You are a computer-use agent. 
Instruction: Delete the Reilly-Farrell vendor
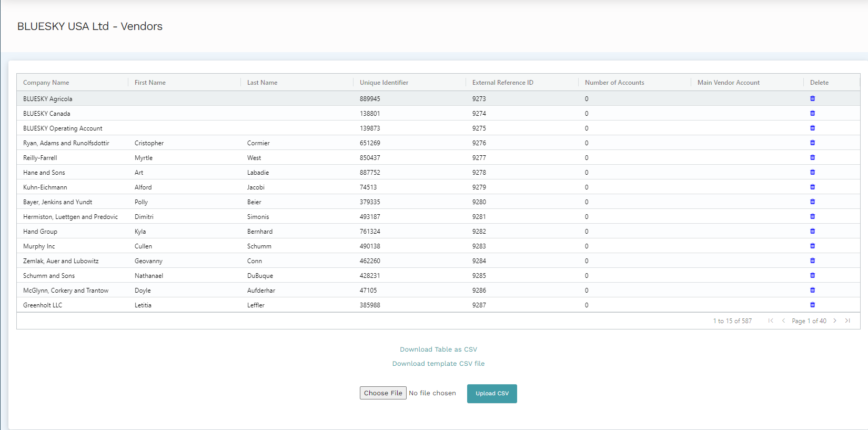(x=812, y=157)
